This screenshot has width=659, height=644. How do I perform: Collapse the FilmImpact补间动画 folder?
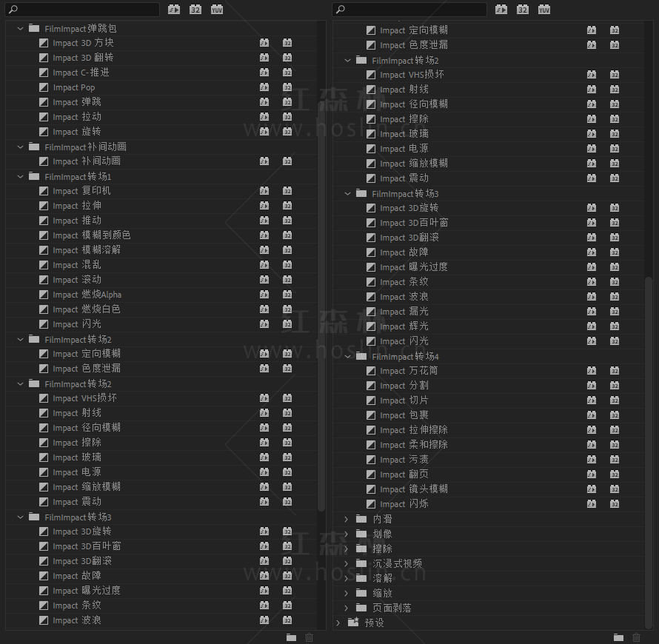(x=20, y=147)
